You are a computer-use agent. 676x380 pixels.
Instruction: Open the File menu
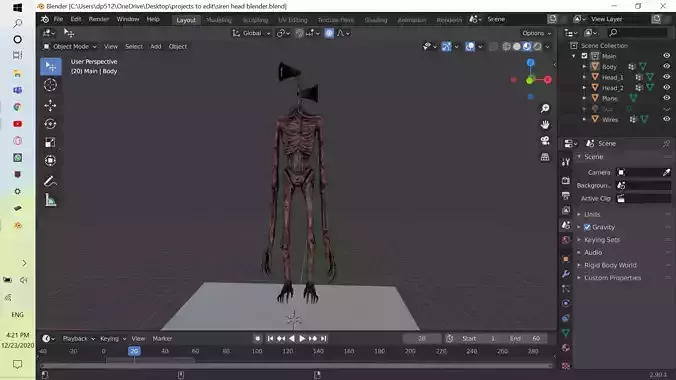(58, 19)
